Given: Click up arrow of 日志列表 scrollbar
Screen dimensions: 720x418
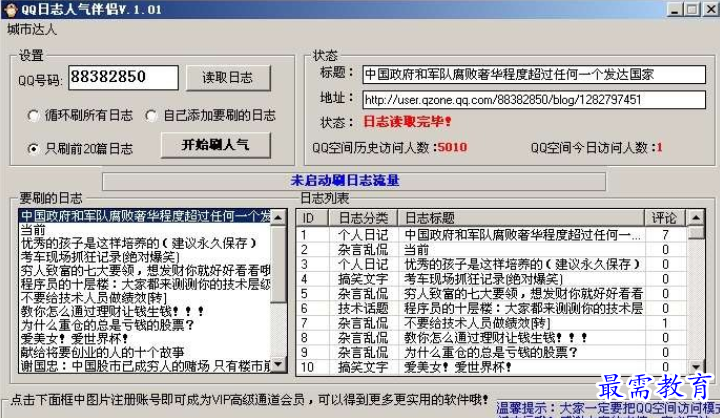Looking at the screenshot, I should pyautogui.click(x=697, y=218).
